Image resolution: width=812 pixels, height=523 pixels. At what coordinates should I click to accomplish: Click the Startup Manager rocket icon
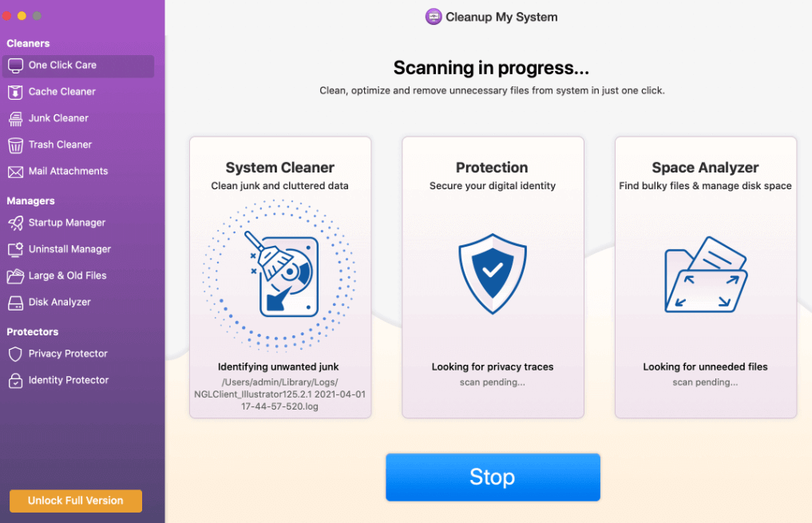coord(15,223)
